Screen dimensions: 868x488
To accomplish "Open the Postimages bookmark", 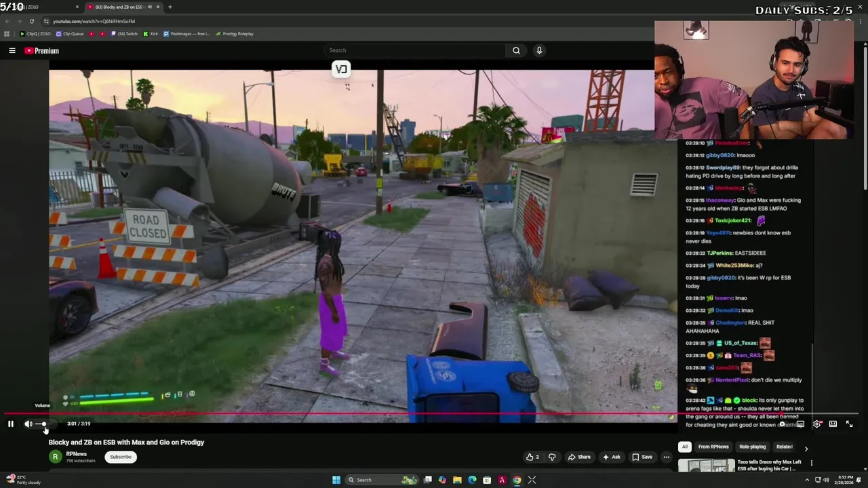I will [186, 34].
